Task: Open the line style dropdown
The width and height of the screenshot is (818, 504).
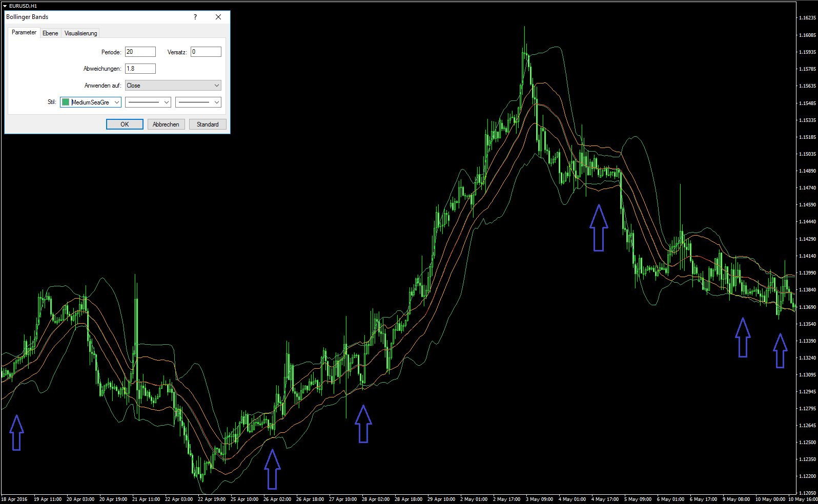Action: 148,102
